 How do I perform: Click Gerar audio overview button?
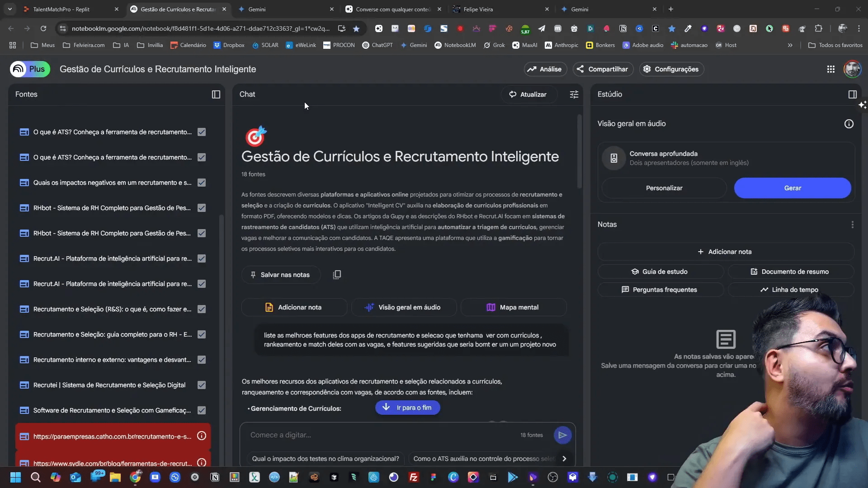(x=793, y=188)
